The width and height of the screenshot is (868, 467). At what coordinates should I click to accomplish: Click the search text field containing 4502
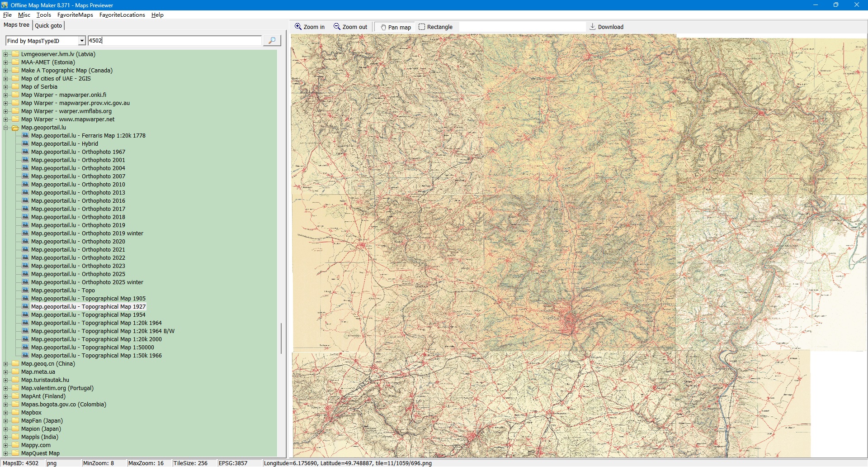click(174, 41)
